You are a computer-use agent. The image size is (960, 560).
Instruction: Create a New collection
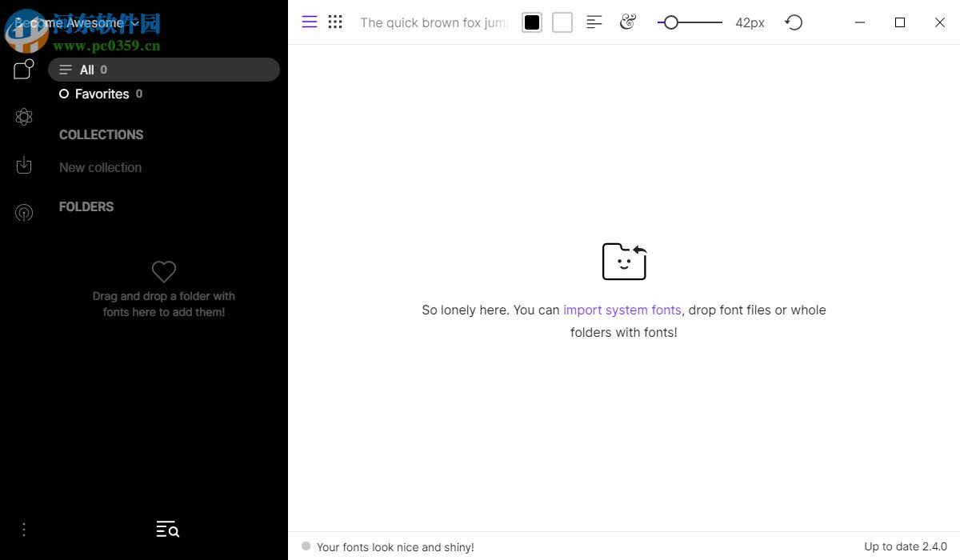click(x=101, y=167)
